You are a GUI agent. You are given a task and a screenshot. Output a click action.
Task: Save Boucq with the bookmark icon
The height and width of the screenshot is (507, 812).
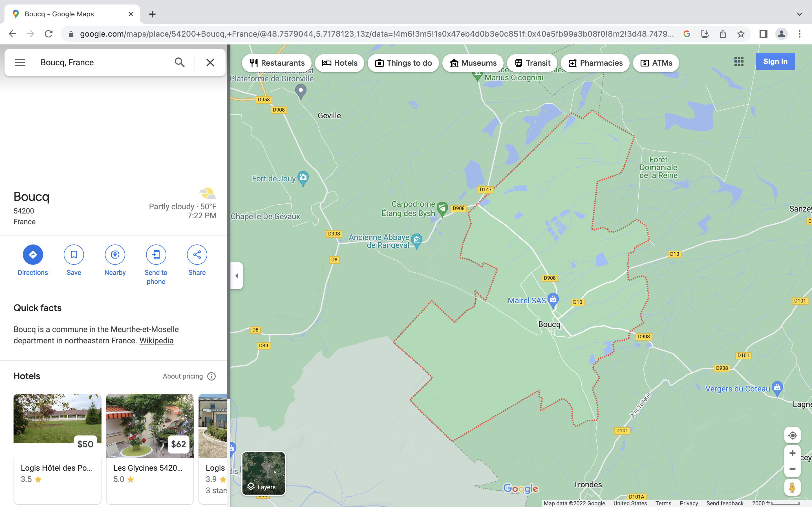(74, 255)
